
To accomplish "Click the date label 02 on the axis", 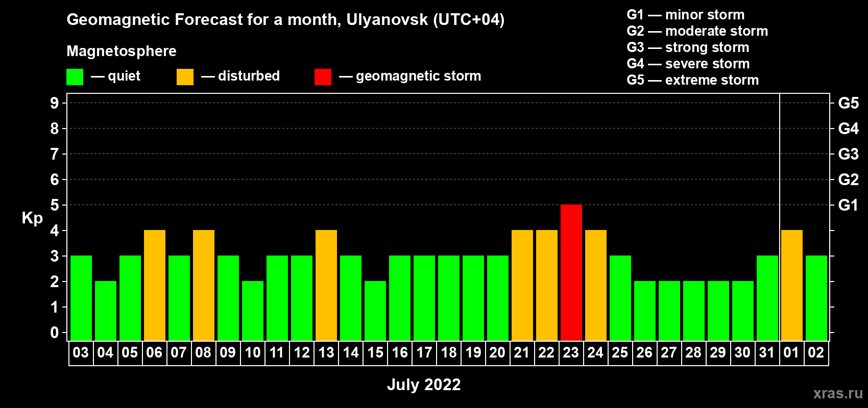I will pos(816,353).
